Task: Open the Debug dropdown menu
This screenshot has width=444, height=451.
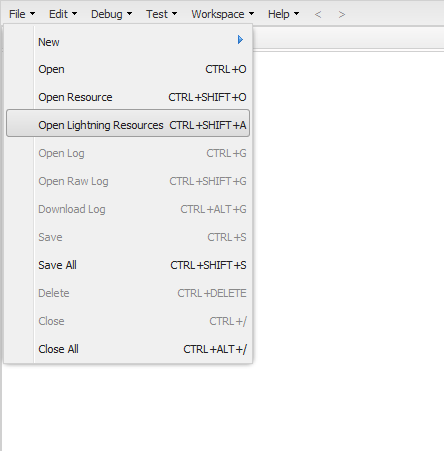Action: click(111, 14)
